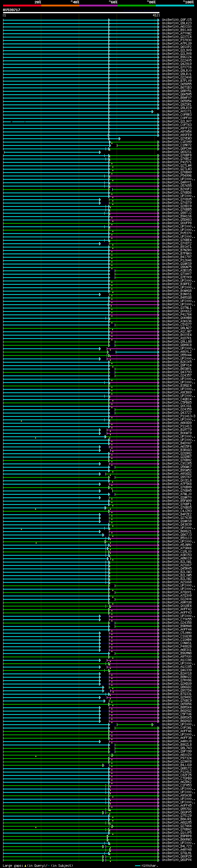The width and height of the screenshot is (197, 868).
Task: Click hit label UniRef100_B3RFE2
Action: tap(177, 284)
